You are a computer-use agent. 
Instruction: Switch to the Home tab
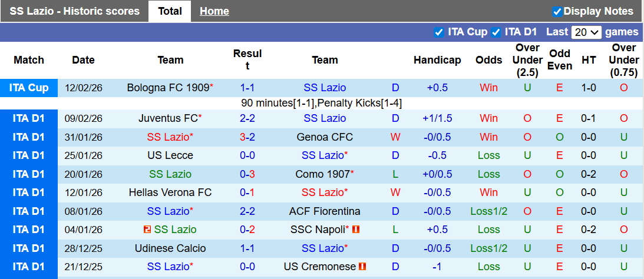tap(214, 11)
